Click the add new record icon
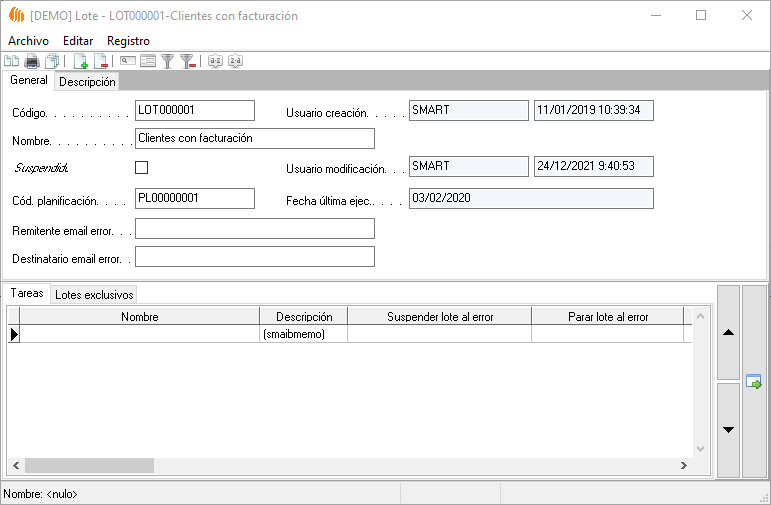Image resolution: width=771 pixels, height=505 pixels. pos(81,61)
